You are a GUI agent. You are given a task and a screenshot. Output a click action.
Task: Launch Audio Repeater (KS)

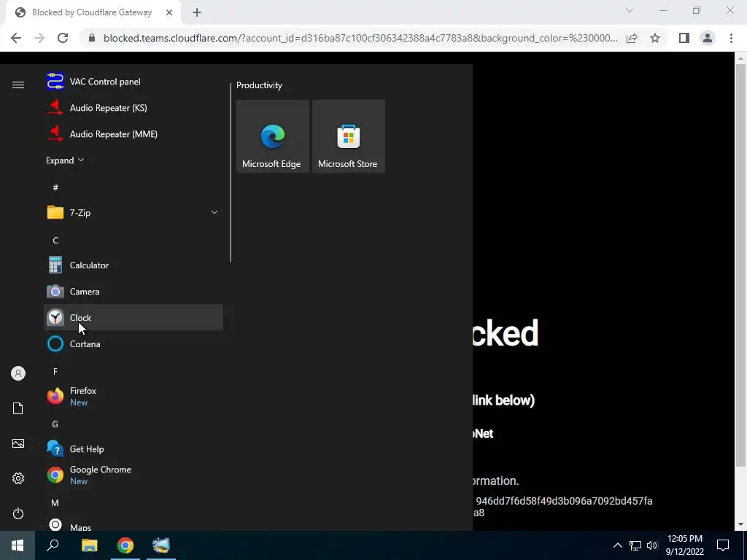(x=133, y=108)
